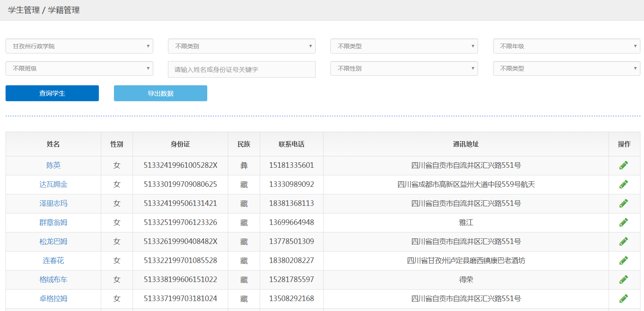This screenshot has width=644, height=311.
Task: Click edit pencil icon for 卓格拉姆
Action: pos(624,299)
